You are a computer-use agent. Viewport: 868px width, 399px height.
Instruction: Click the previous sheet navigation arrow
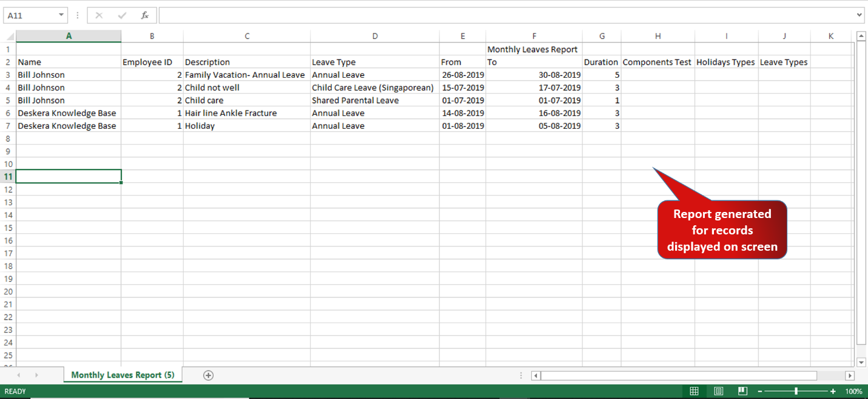tap(19, 375)
